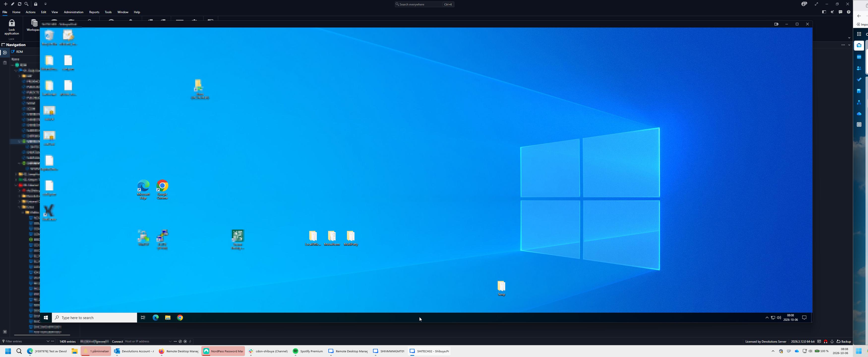Image resolution: width=868 pixels, height=357 pixels.
Task: Click the undock icon on the remote session window
Action: coord(776,24)
